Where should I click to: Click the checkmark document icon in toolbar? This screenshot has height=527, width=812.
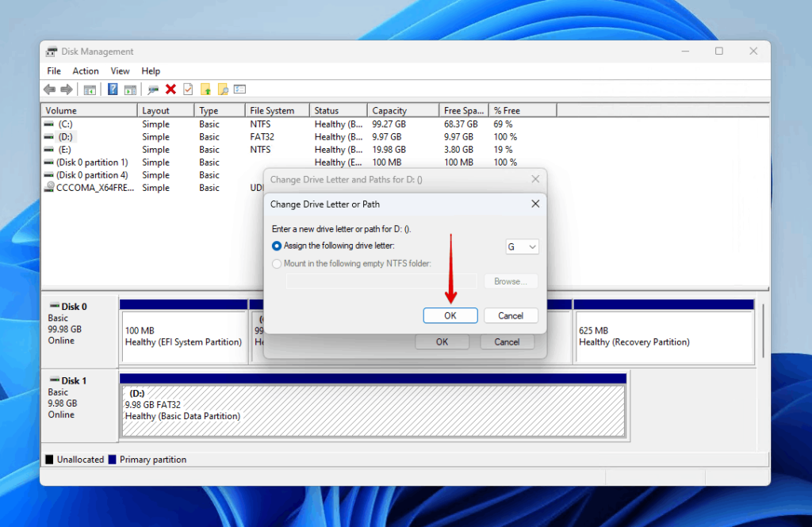pos(187,89)
